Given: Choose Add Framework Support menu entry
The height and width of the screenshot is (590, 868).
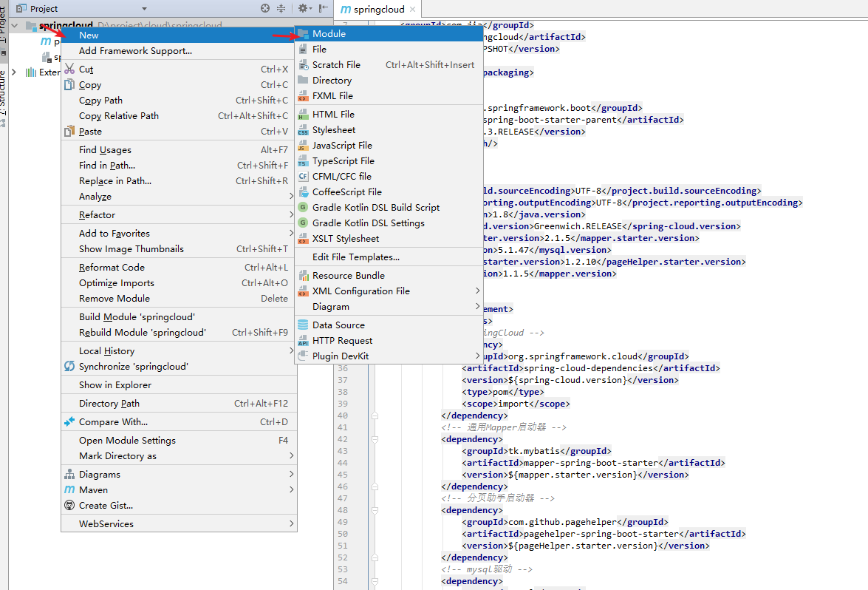Looking at the screenshot, I should point(135,50).
